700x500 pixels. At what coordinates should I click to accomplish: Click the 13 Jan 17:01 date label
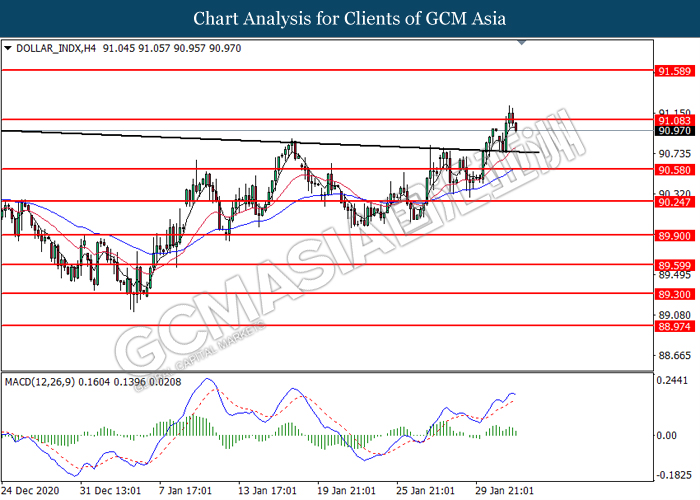(267, 490)
